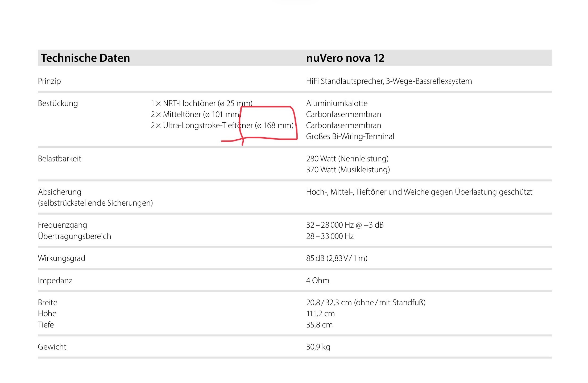Click the 'Technische Daten' table heading

click(x=85, y=58)
